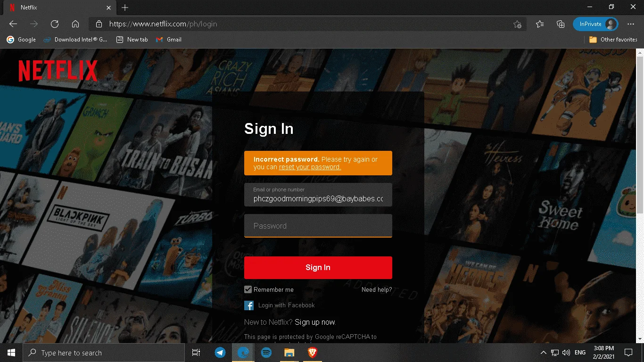Toggle the Remember me checkbox

click(248, 289)
